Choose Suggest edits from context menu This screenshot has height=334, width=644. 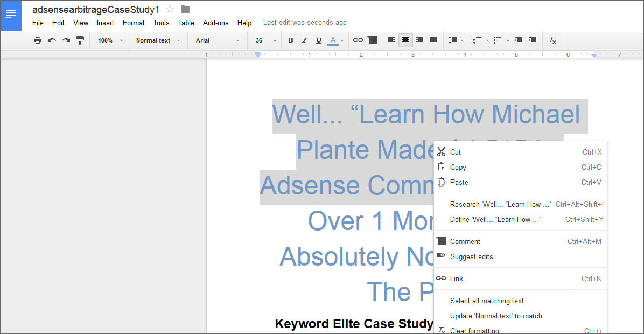520,257
